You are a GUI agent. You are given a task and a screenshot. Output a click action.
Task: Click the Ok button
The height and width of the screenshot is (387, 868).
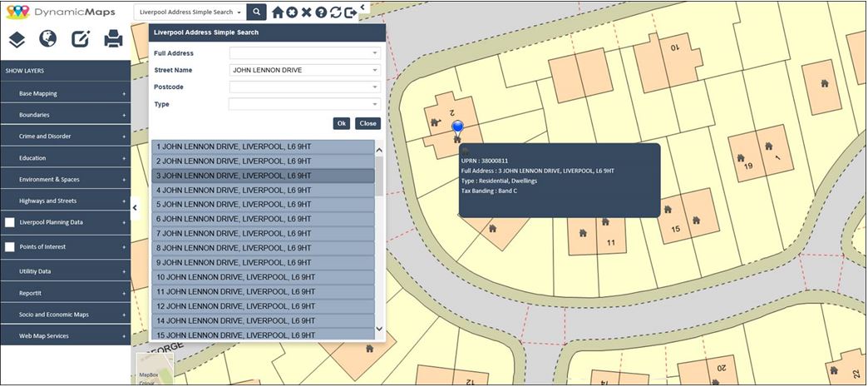tap(341, 124)
